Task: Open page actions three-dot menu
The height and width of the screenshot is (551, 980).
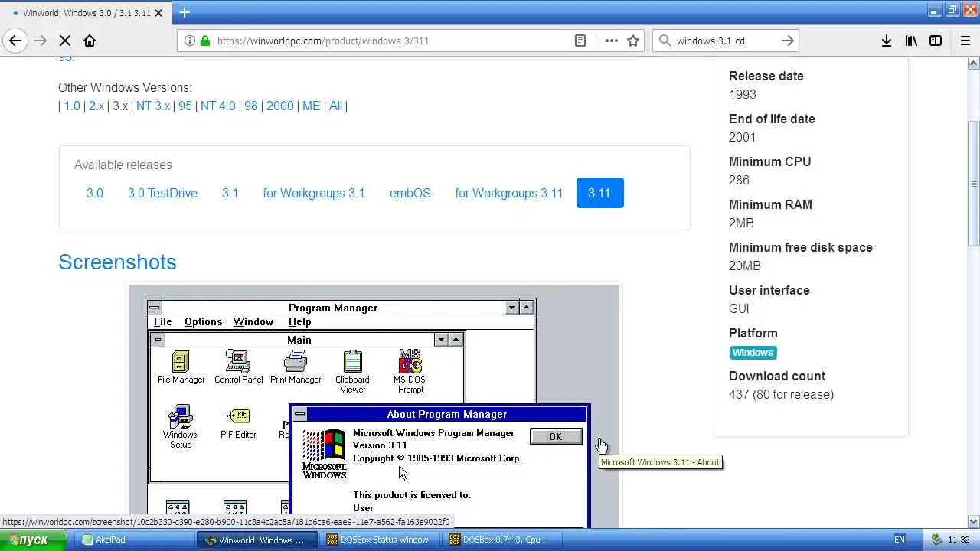Action: [x=612, y=41]
